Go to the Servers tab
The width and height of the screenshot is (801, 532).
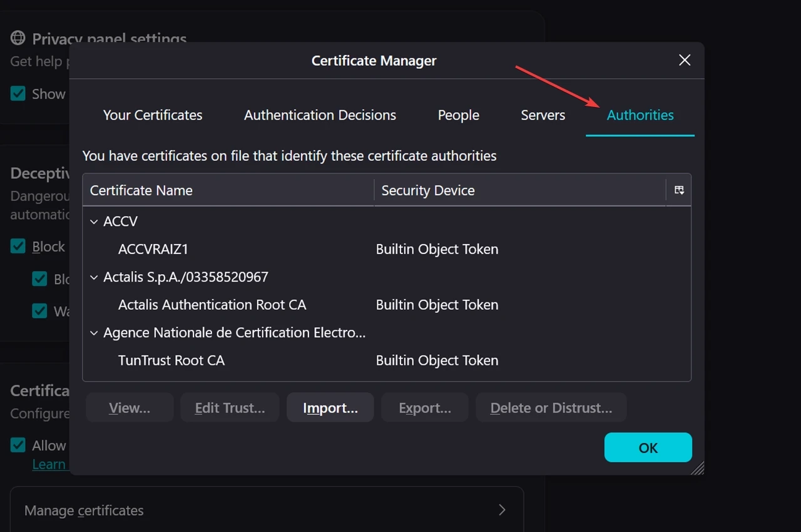pyautogui.click(x=543, y=115)
